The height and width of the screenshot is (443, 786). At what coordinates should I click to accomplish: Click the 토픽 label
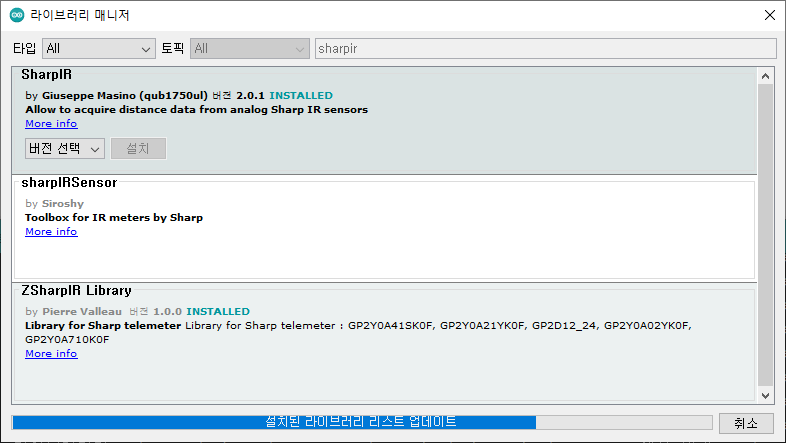[x=172, y=49]
